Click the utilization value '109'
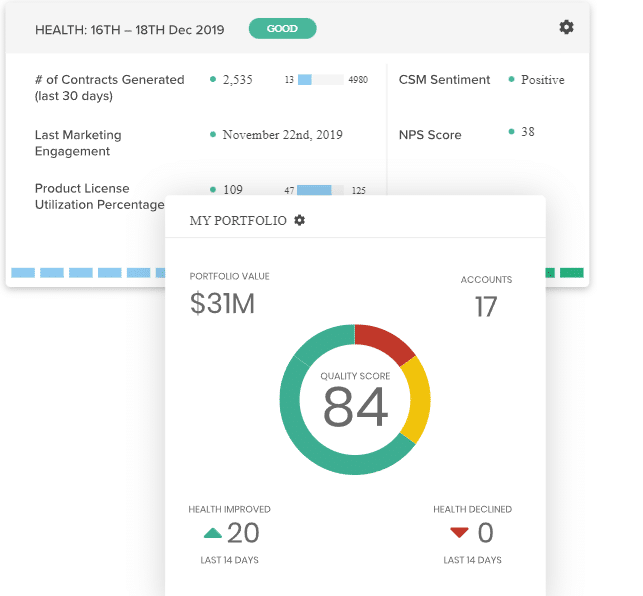The width and height of the screenshot is (643, 596). [x=233, y=190]
